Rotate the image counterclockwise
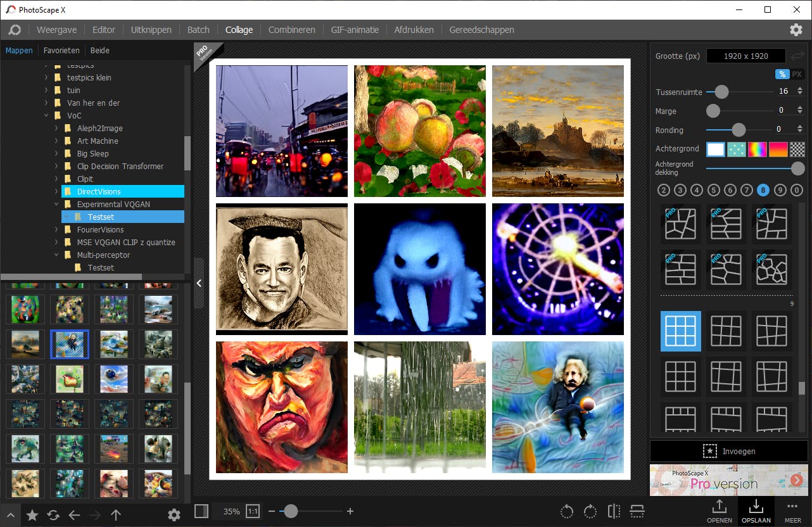The width and height of the screenshot is (812, 527). pos(567,511)
